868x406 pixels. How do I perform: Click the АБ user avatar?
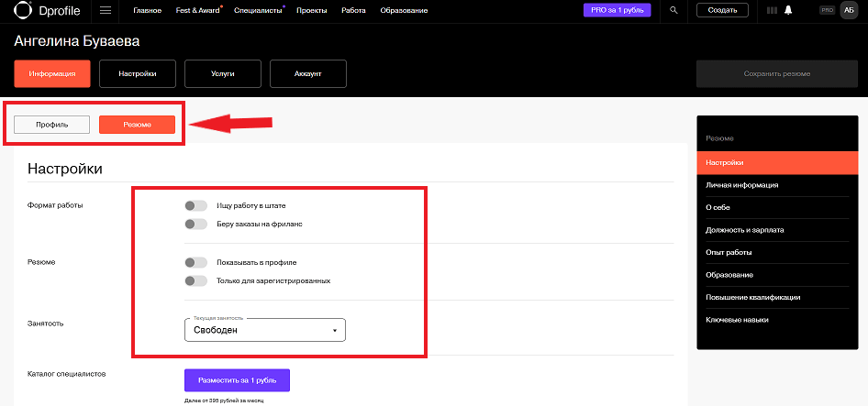(x=848, y=10)
